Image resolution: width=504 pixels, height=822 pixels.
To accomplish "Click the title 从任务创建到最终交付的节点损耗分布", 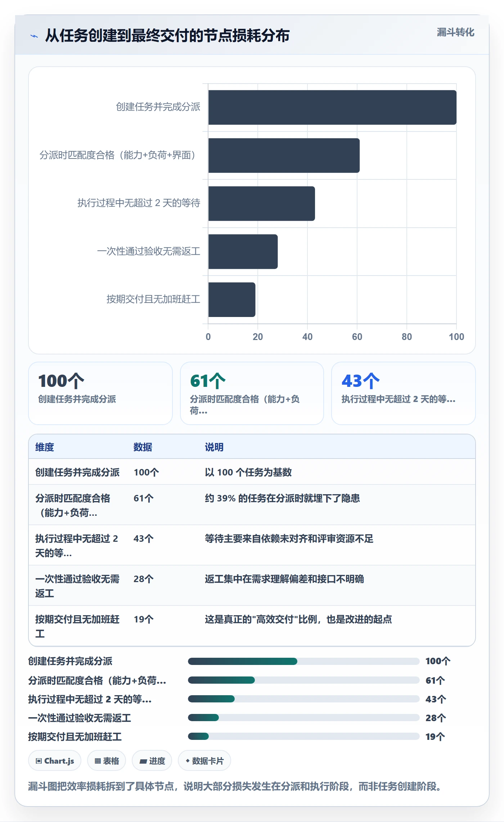I will [167, 36].
